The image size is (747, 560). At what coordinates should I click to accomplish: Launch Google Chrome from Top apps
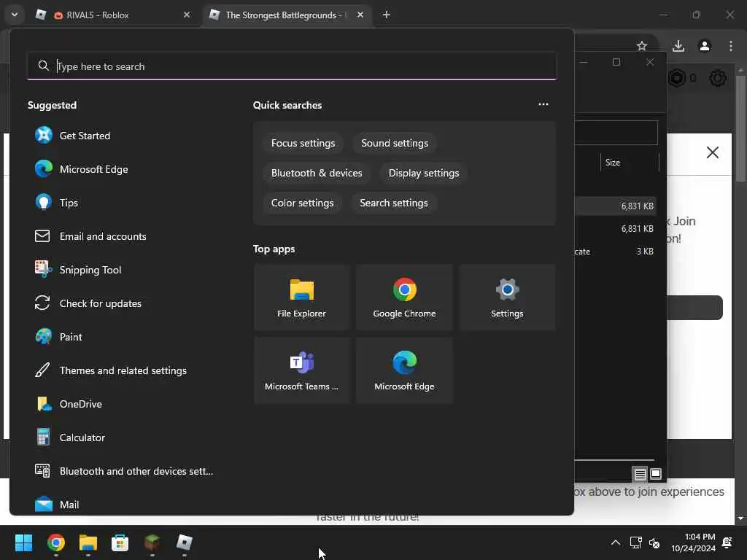(x=404, y=297)
